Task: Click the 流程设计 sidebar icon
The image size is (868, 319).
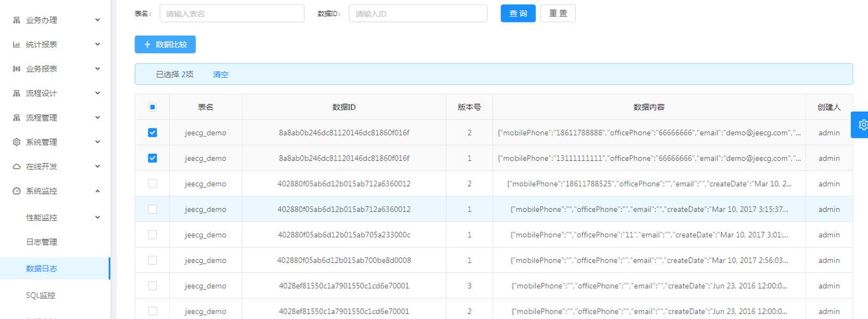Action: [x=17, y=94]
